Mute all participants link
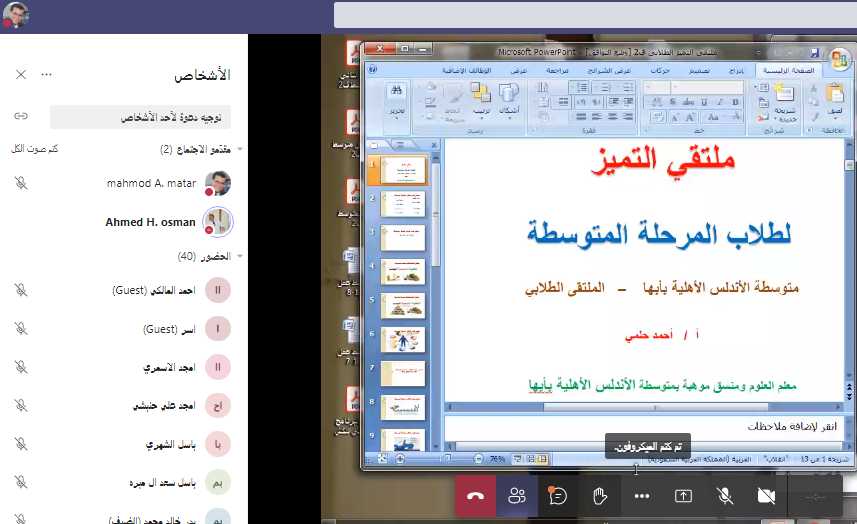 tap(34, 150)
